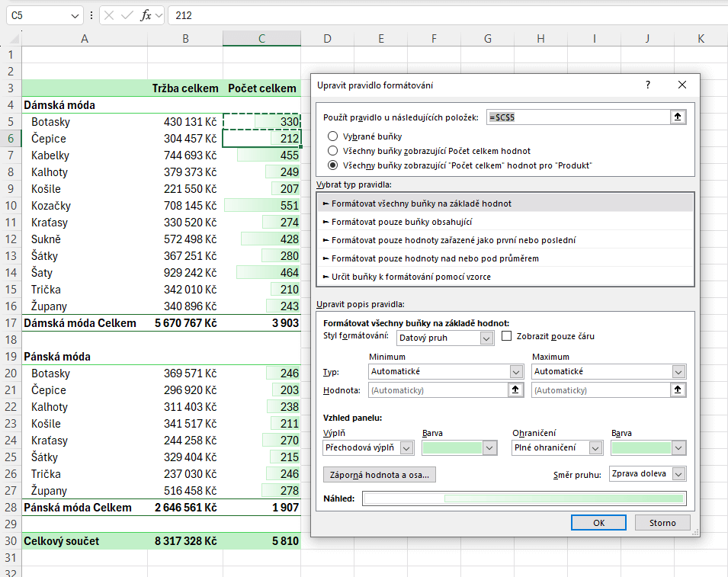
Task: Enable 'Zobrazit pouze čáru' checkbox
Action: coord(507,336)
